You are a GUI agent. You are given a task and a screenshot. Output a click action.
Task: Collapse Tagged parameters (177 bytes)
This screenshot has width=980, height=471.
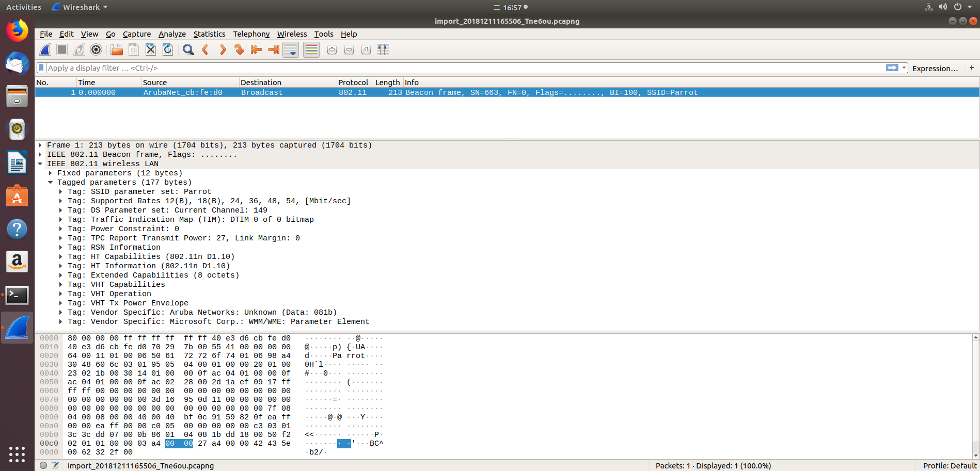click(x=50, y=183)
